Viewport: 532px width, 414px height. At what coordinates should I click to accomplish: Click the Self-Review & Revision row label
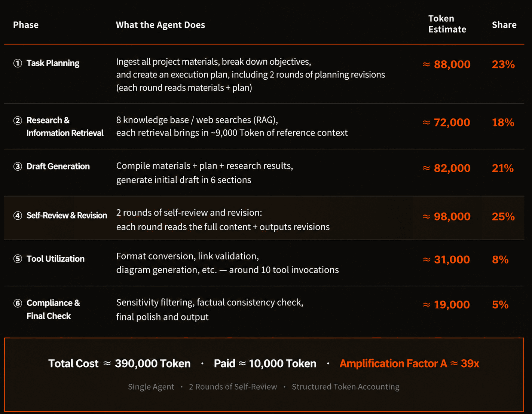pyautogui.click(x=67, y=216)
